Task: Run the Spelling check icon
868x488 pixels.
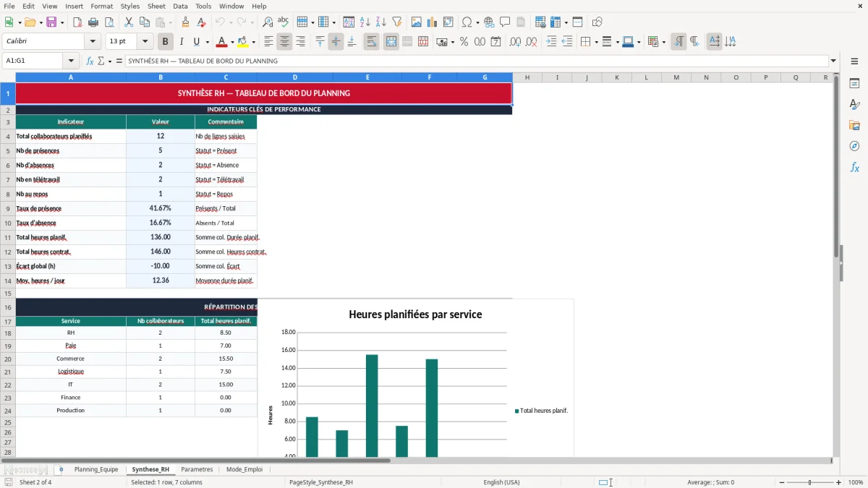Action: (x=284, y=22)
